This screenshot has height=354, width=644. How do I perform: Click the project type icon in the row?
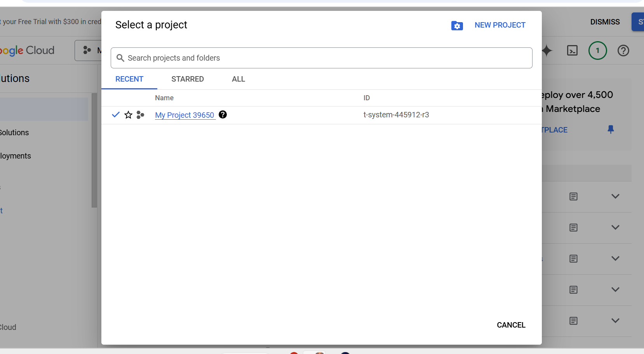tap(140, 115)
